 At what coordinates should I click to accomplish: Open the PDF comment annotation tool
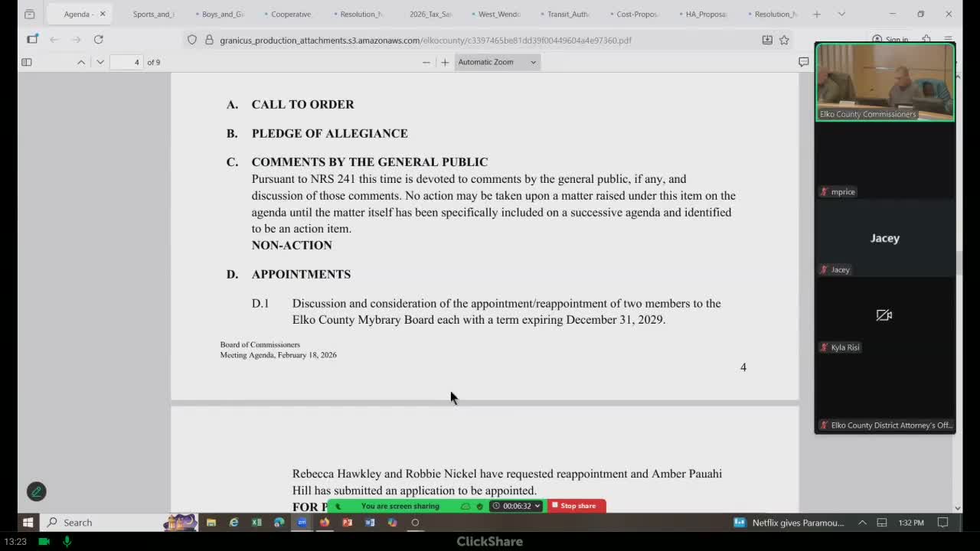(803, 62)
